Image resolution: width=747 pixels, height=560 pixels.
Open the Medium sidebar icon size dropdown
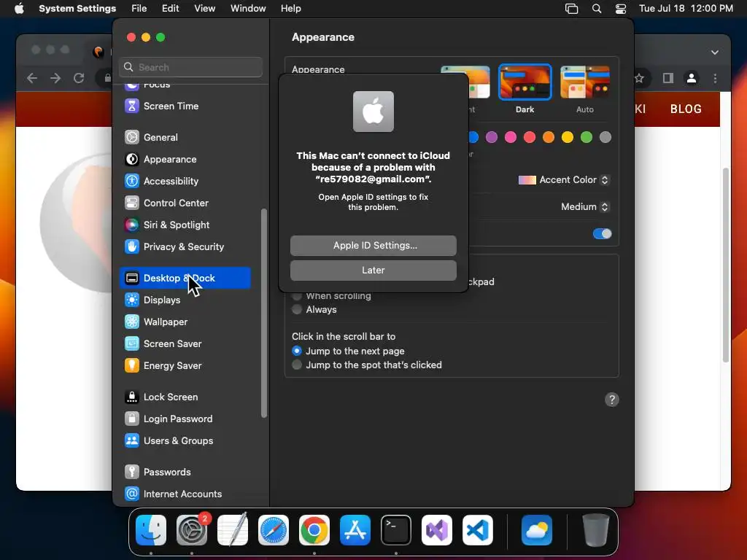(585, 206)
